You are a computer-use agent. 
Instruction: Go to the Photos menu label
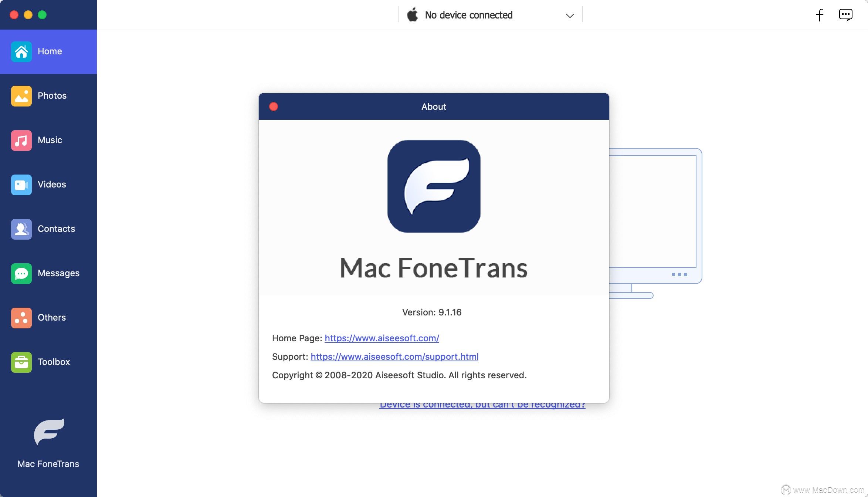pyautogui.click(x=52, y=96)
